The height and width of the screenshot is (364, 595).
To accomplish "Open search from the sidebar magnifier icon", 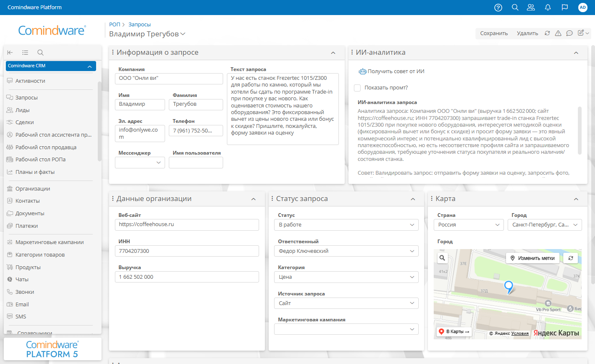I will pos(40,53).
